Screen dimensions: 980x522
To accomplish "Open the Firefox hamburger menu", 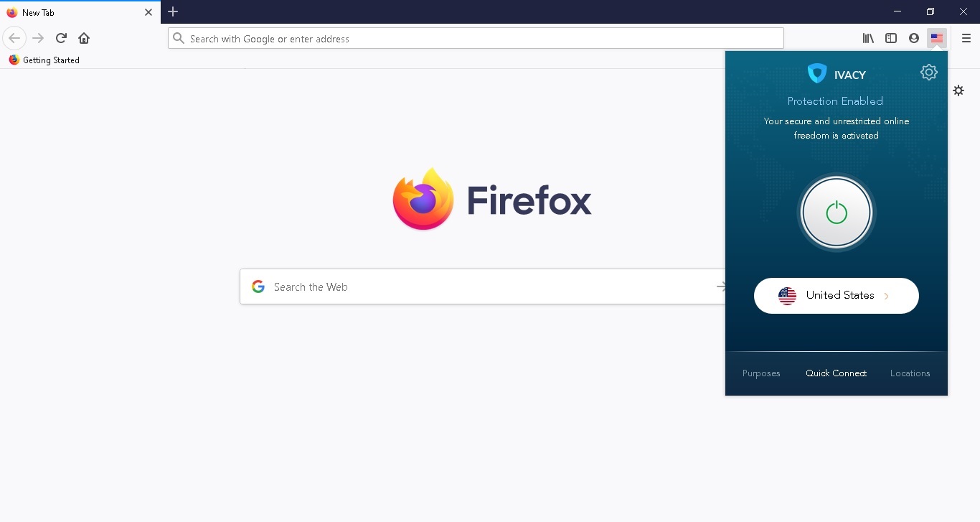I will [966, 38].
